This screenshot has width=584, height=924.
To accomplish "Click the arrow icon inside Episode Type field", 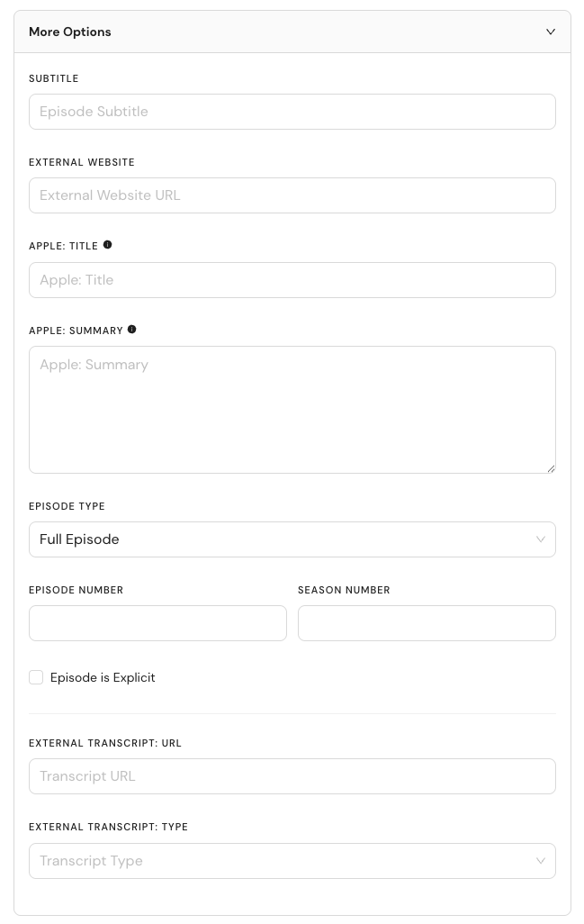I will (x=541, y=539).
